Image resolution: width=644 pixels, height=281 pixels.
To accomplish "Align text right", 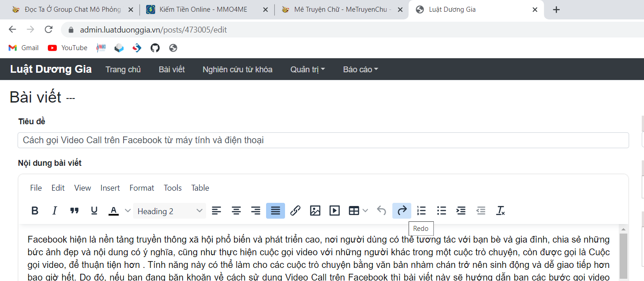I will click(256, 211).
